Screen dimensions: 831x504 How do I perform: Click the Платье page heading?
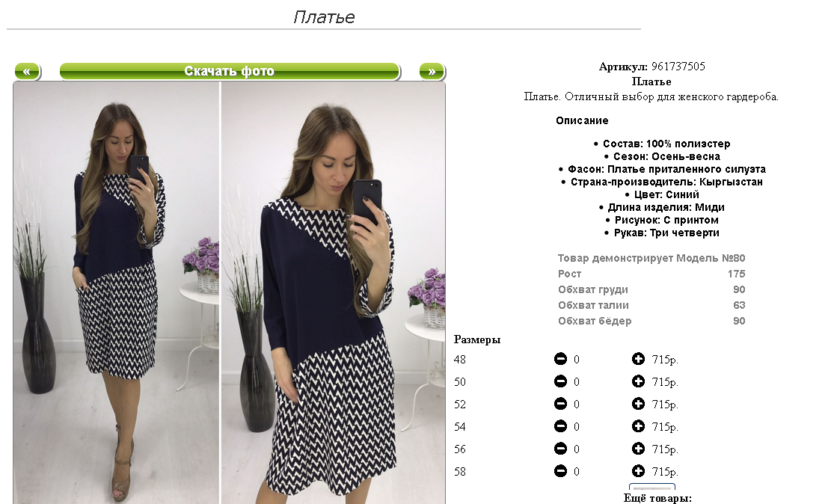[324, 17]
